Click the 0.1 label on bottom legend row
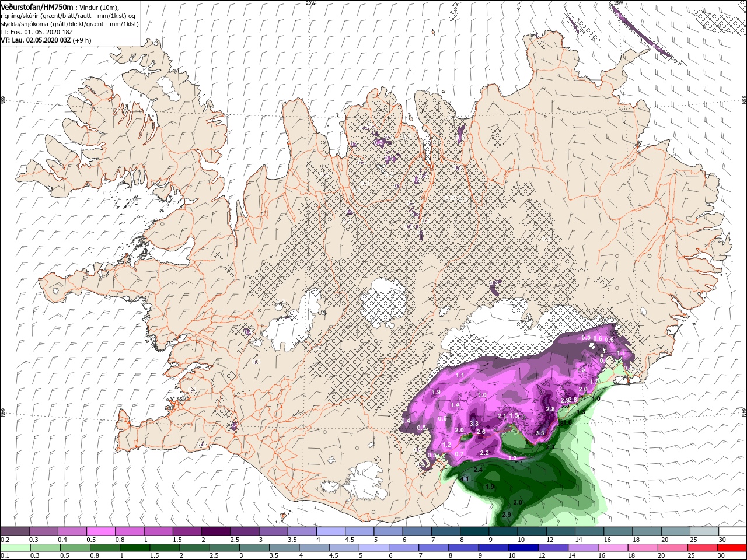The image size is (747, 560). tap(5, 556)
